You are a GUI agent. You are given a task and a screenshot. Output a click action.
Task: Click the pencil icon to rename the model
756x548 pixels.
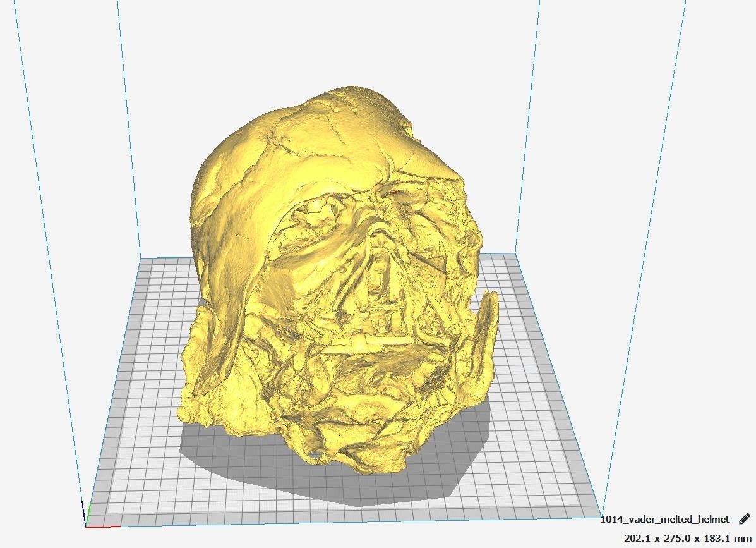tap(745, 519)
